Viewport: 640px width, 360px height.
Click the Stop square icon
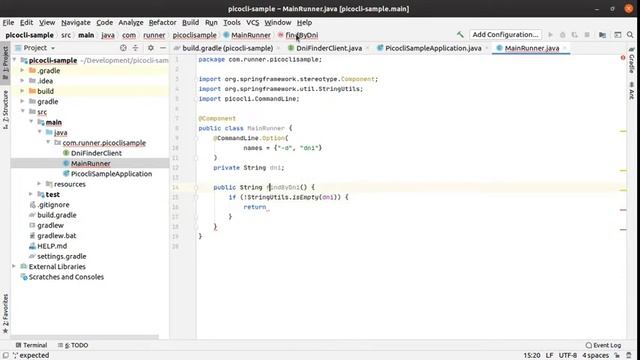(x=587, y=35)
